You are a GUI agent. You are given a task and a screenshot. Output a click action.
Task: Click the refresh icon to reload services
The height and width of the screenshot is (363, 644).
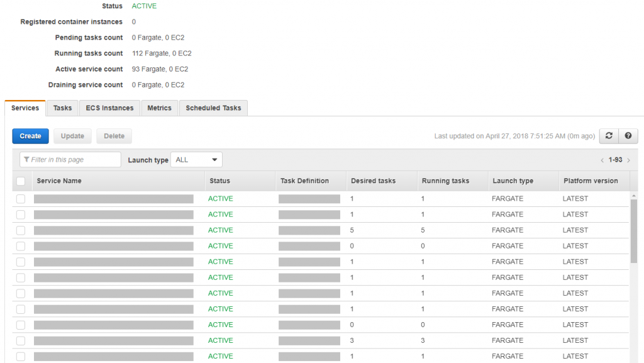click(608, 136)
